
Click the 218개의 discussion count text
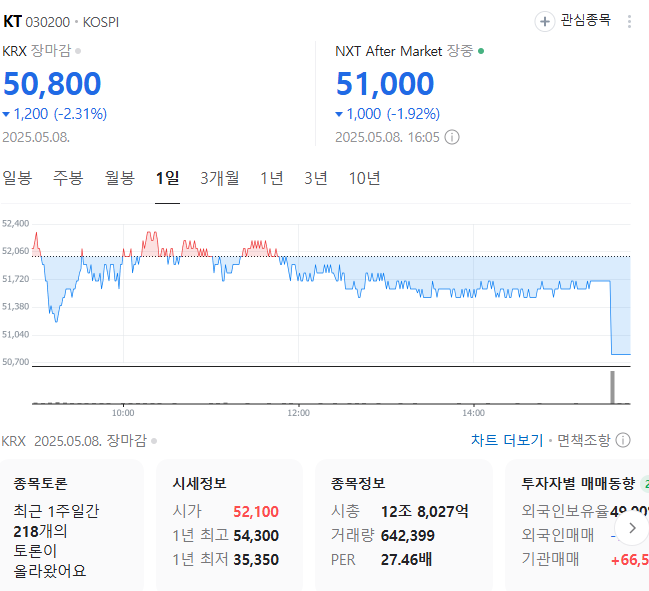40,531
